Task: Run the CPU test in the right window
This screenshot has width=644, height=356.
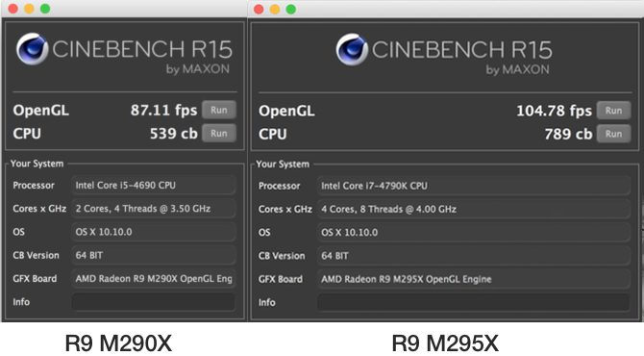Action: pyautogui.click(x=613, y=134)
